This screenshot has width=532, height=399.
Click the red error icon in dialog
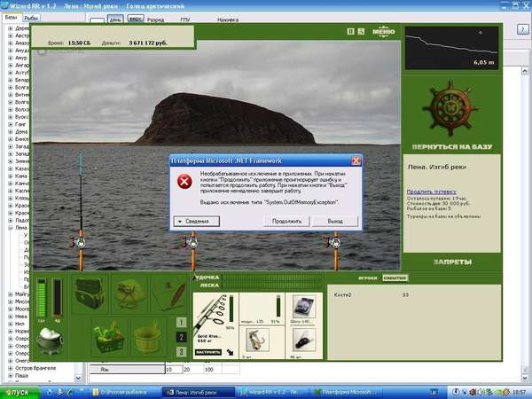pos(184,182)
